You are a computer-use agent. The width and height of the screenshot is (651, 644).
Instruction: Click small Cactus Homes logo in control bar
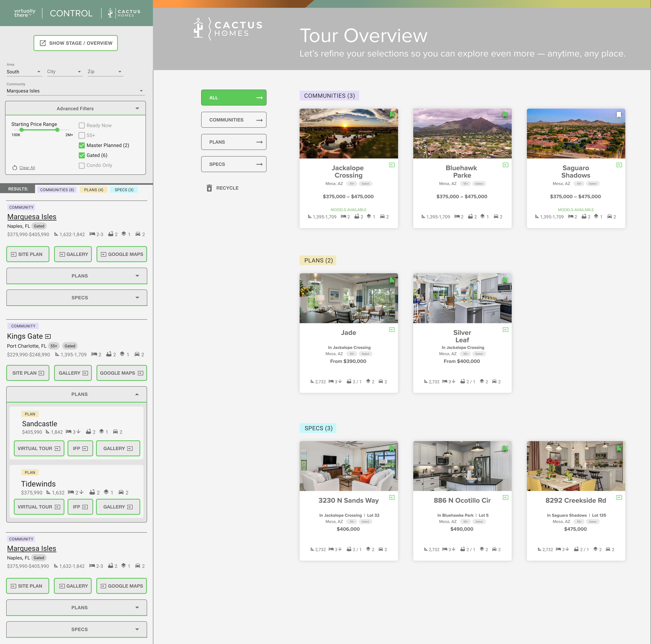point(124,13)
